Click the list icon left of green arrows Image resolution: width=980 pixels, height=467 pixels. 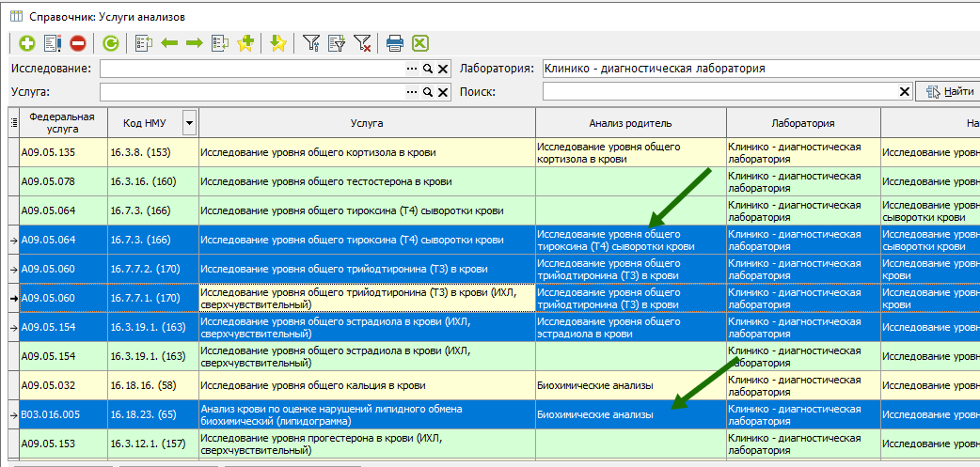[x=144, y=43]
